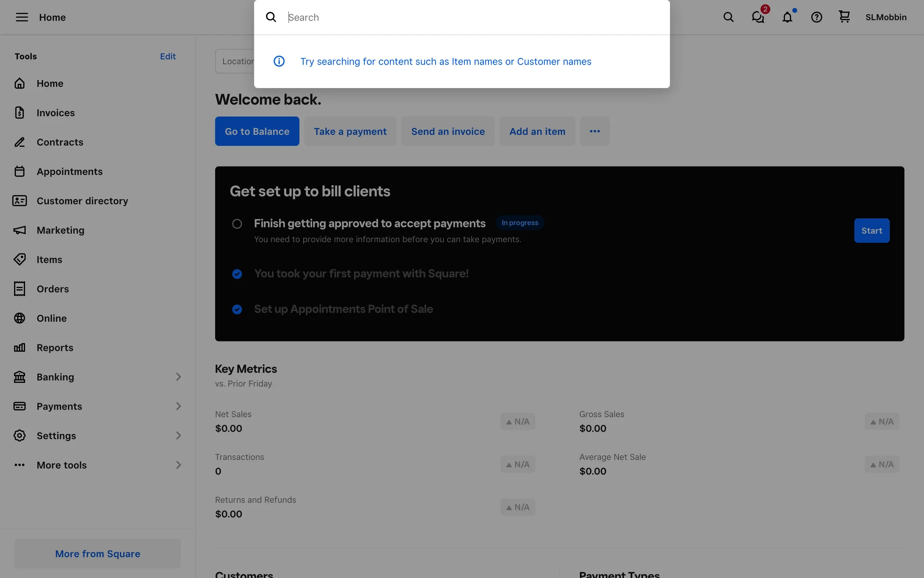This screenshot has width=924, height=578.
Task: Expand the Payments submenu chevron
Action: [x=178, y=407]
